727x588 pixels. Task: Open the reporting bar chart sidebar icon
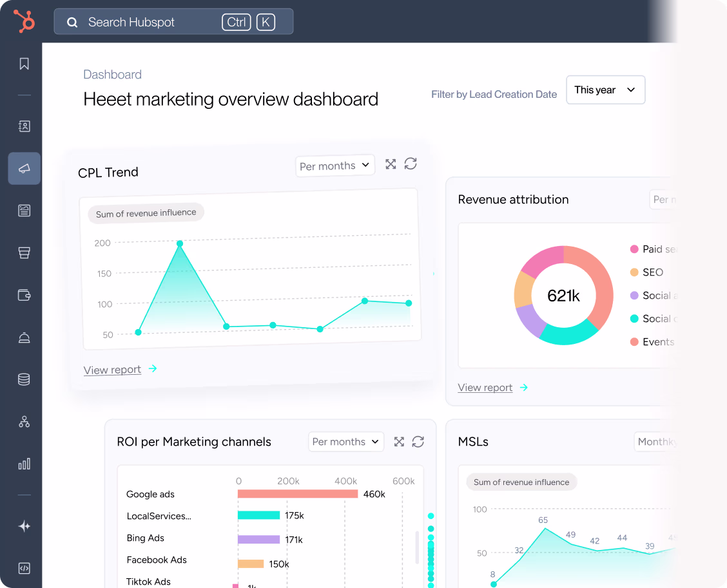[x=24, y=464]
